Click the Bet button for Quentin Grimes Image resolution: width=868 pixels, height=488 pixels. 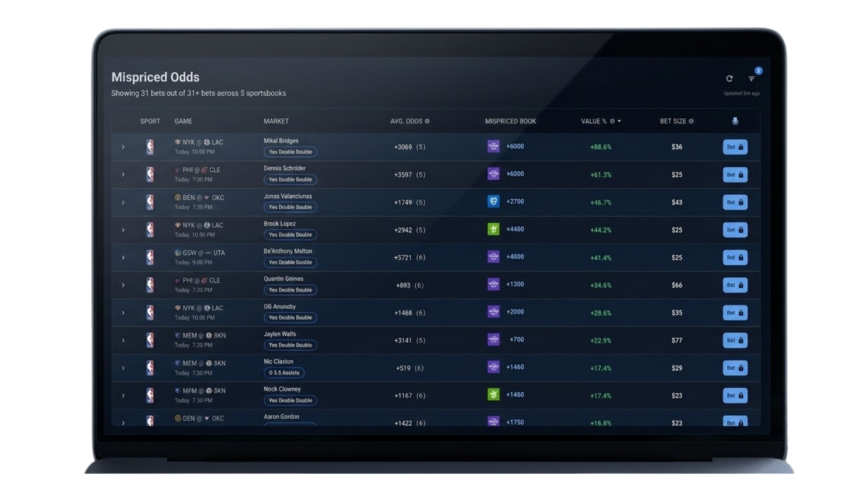coord(735,285)
